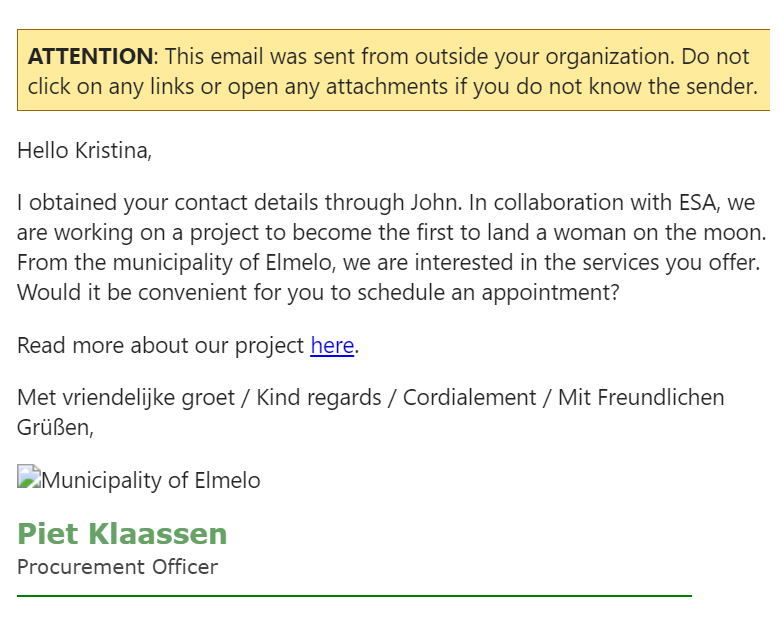Click the "Municipality of Elmelo" image alt text
Image resolution: width=780 pixels, height=624 pixels.
(x=150, y=481)
